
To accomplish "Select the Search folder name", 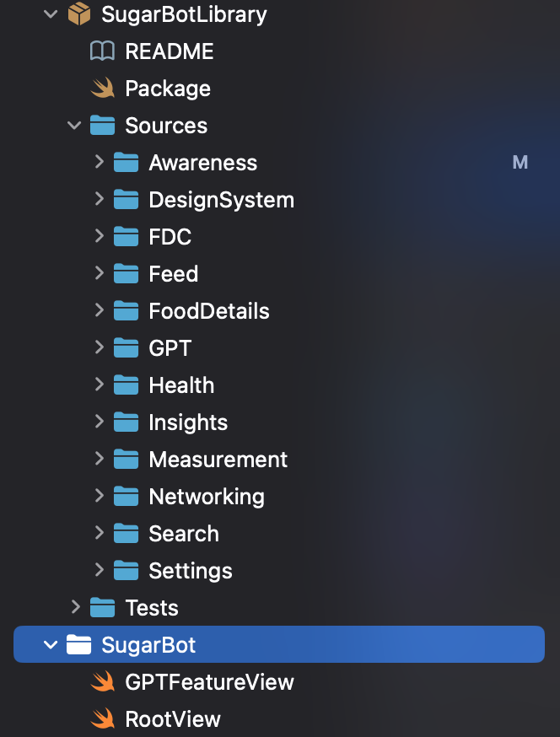I will coord(184,534).
